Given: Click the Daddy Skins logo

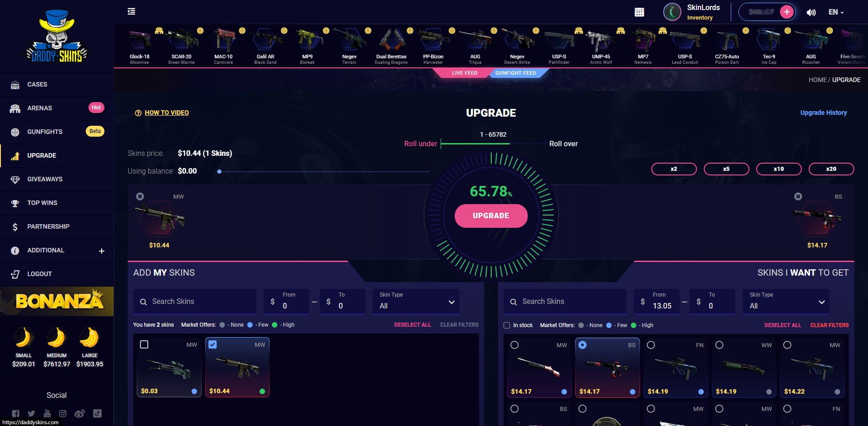Looking at the screenshot, I should coord(57,36).
